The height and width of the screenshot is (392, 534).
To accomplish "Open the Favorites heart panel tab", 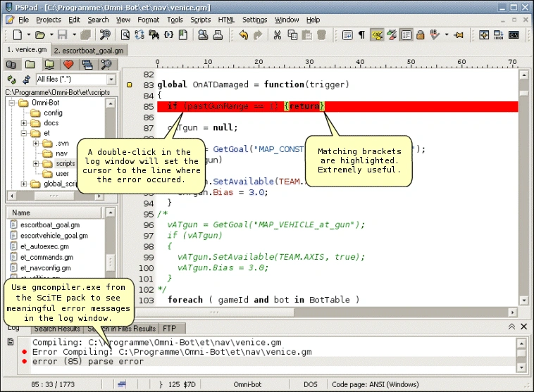I will tap(68, 65).
